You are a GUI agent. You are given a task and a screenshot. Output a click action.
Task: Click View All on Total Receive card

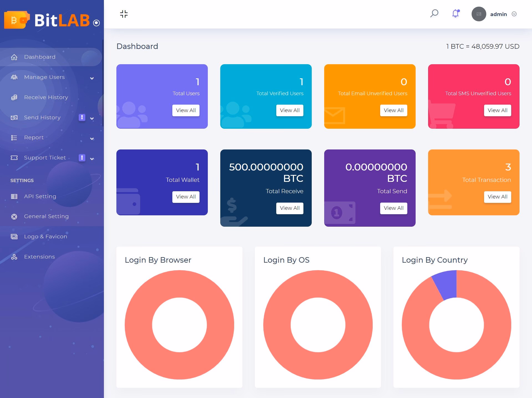290,208
